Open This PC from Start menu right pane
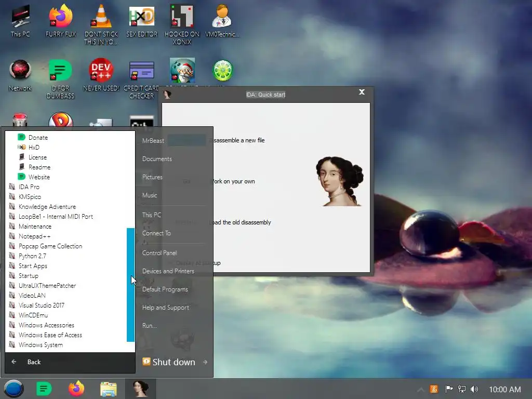This screenshot has height=399, width=532. [152, 215]
